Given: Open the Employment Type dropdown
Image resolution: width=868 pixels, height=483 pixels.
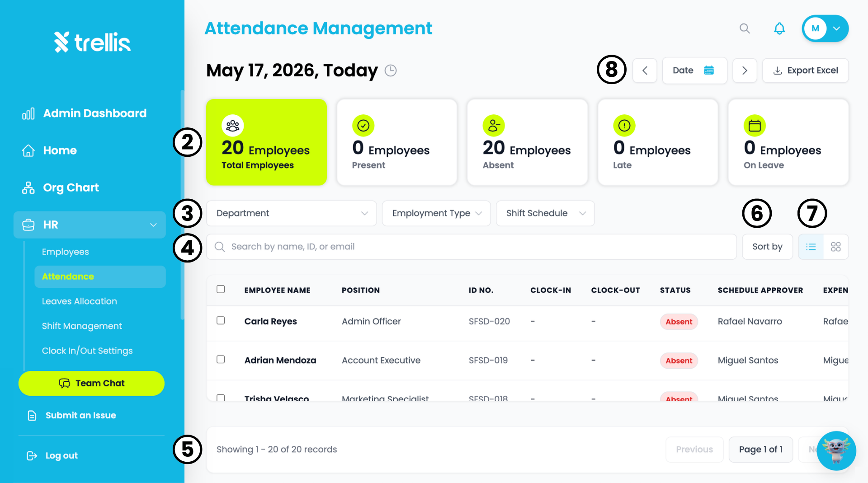Looking at the screenshot, I should 436,213.
